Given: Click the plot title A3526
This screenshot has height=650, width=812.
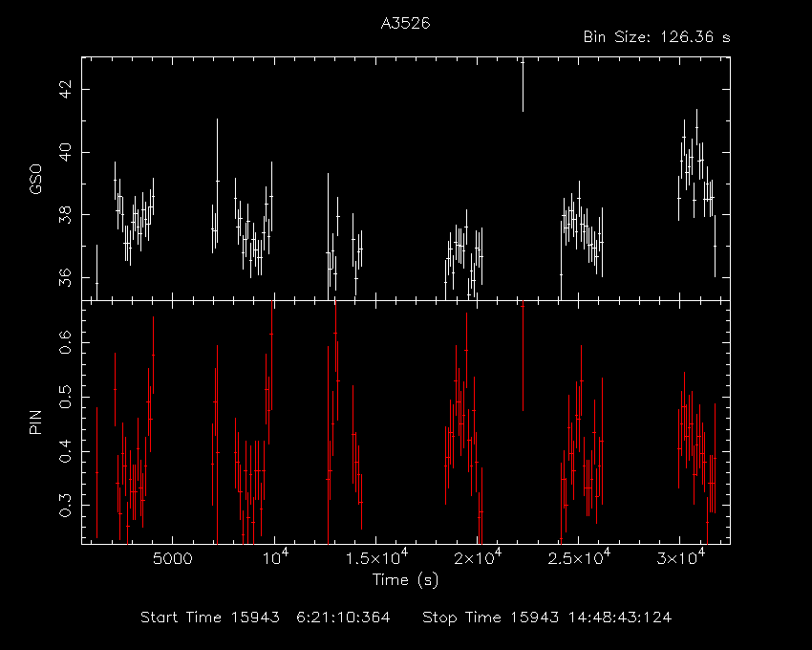Looking at the screenshot, I should coord(405,23).
